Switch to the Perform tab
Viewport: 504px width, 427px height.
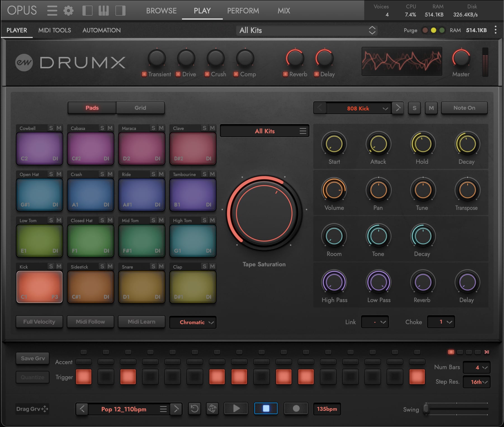pyautogui.click(x=243, y=11)
